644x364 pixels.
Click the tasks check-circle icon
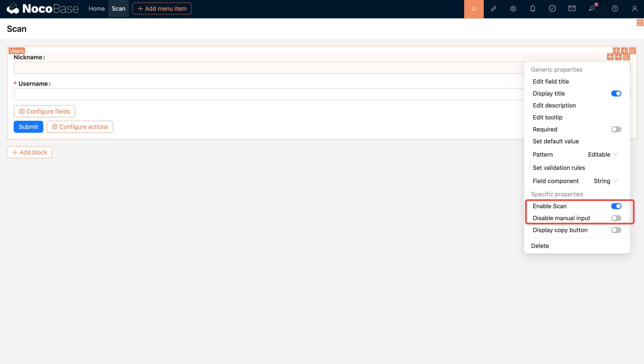(x=553, y=9)
